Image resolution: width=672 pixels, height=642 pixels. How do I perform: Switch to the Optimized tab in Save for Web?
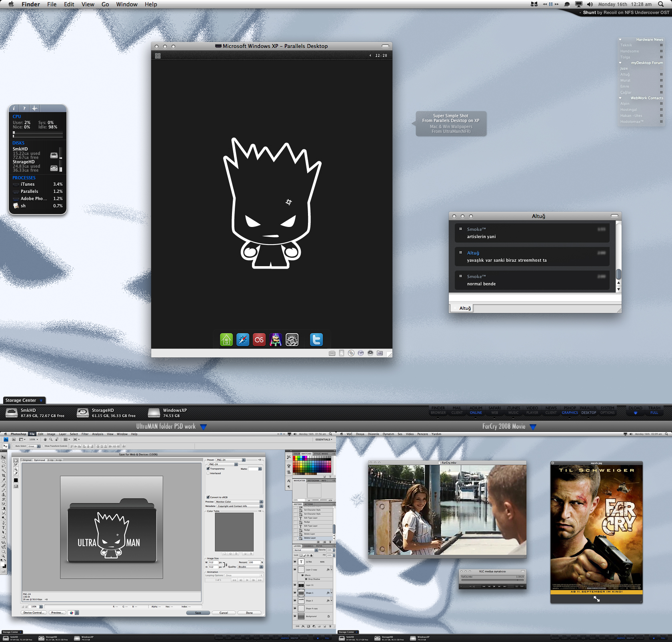click(x=40, y=460)
